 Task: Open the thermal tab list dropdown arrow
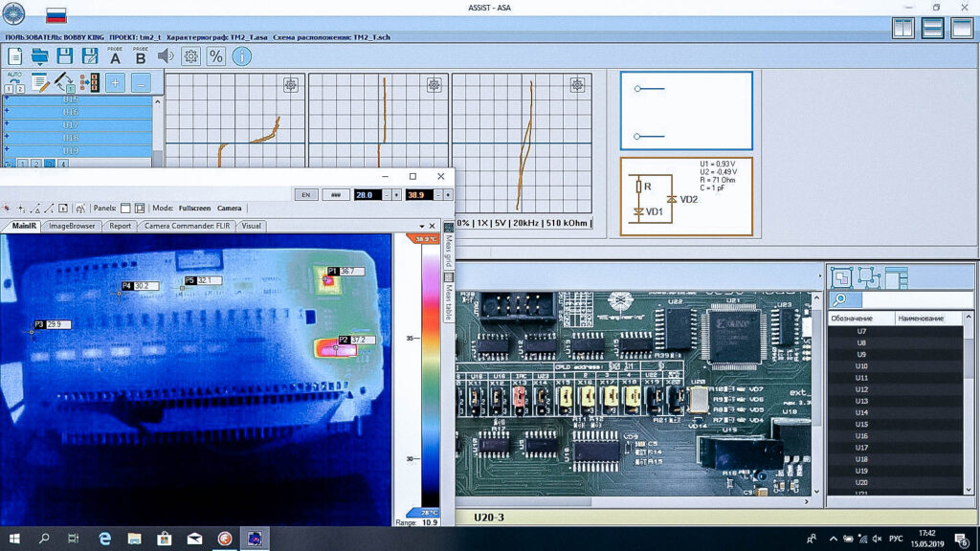(x=422, y=227)
